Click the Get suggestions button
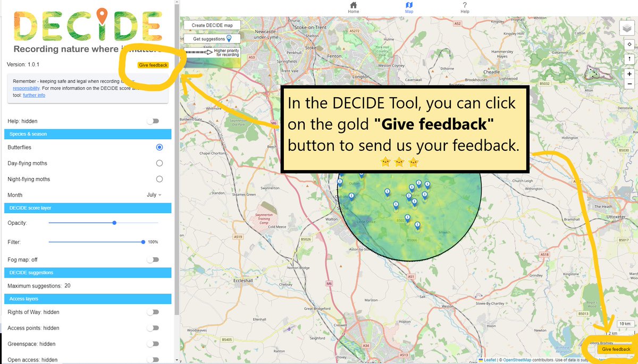The width and height of the screenshot is (638, 364). coord(212,39)
